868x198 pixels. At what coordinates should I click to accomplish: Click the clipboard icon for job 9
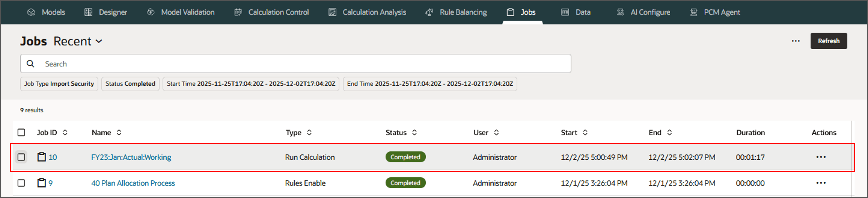42,183
